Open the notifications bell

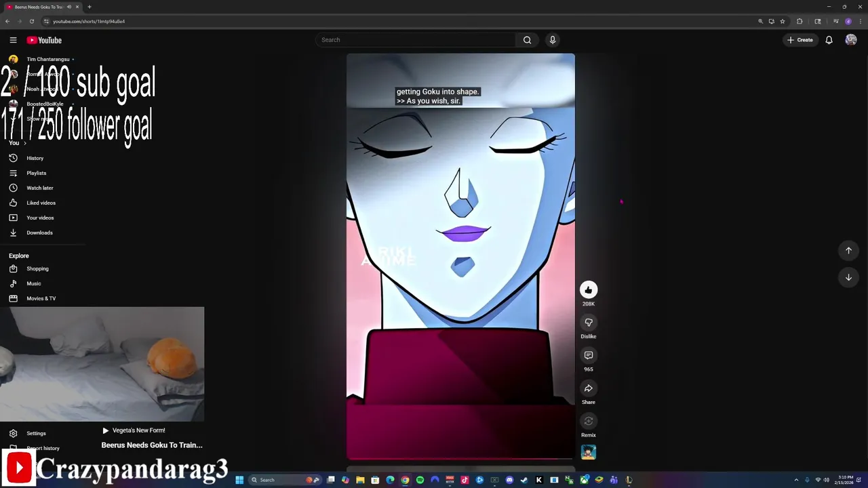(x=829, y=40)
